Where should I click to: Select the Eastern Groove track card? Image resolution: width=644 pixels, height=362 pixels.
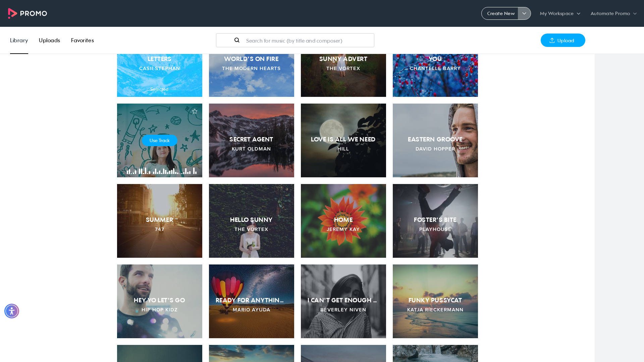tap(435, 140)
